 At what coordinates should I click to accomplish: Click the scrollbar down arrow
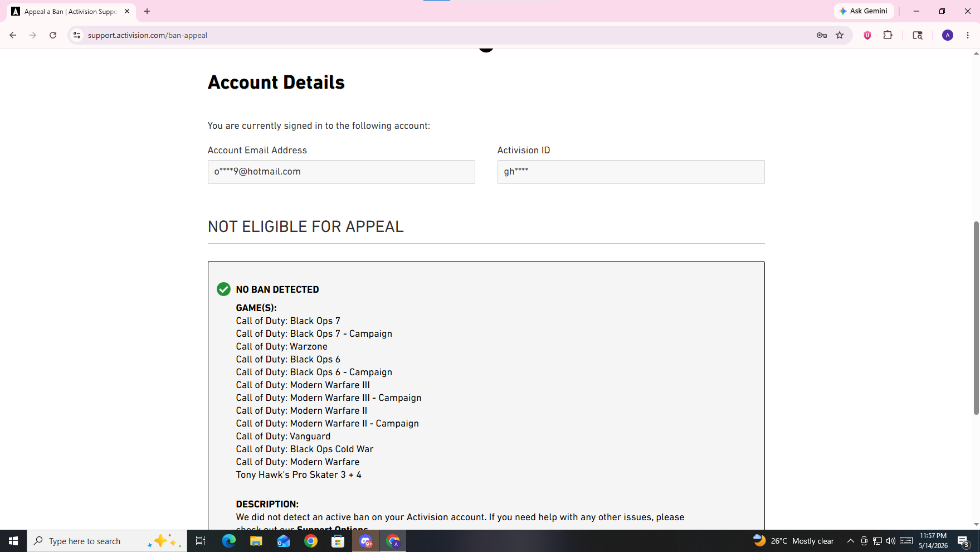coord(976,524)
